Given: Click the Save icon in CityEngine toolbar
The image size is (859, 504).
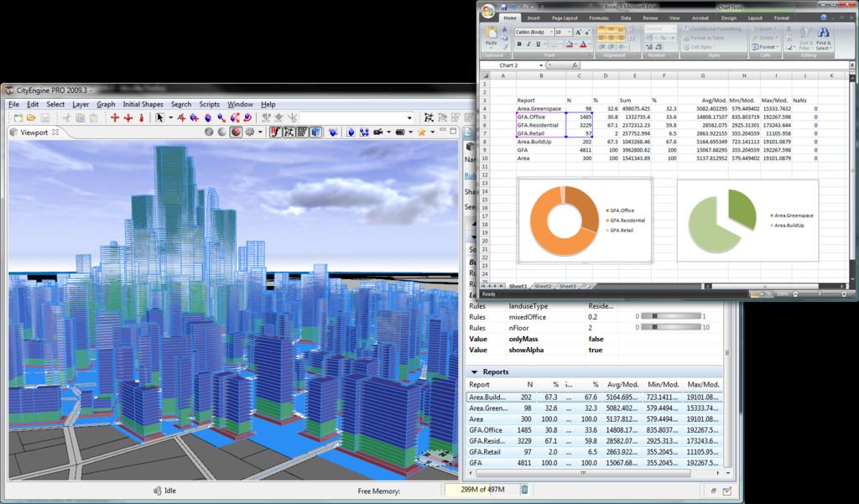Looking at the screenshot, I should tap(44, 118).
